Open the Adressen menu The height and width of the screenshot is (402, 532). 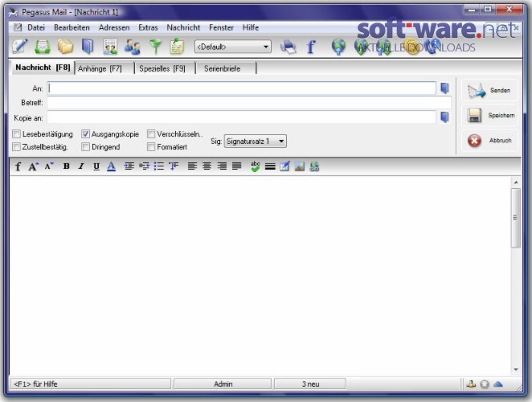(114, 27)
